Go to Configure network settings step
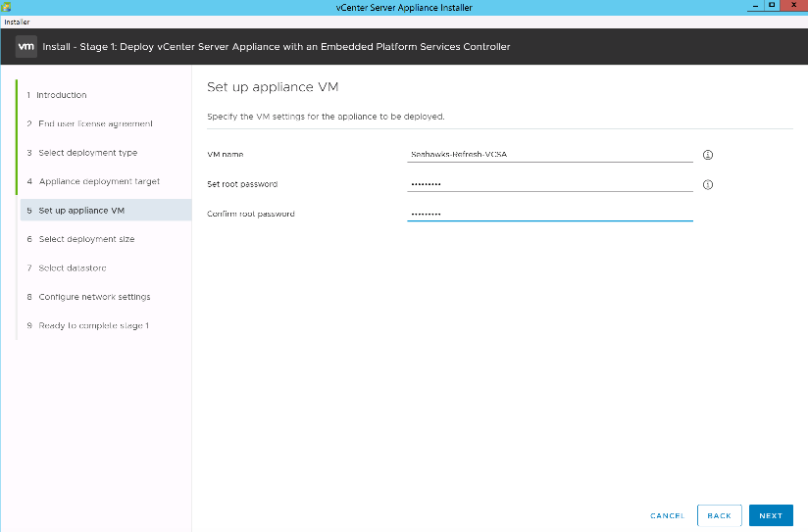 tap(94, 297)
